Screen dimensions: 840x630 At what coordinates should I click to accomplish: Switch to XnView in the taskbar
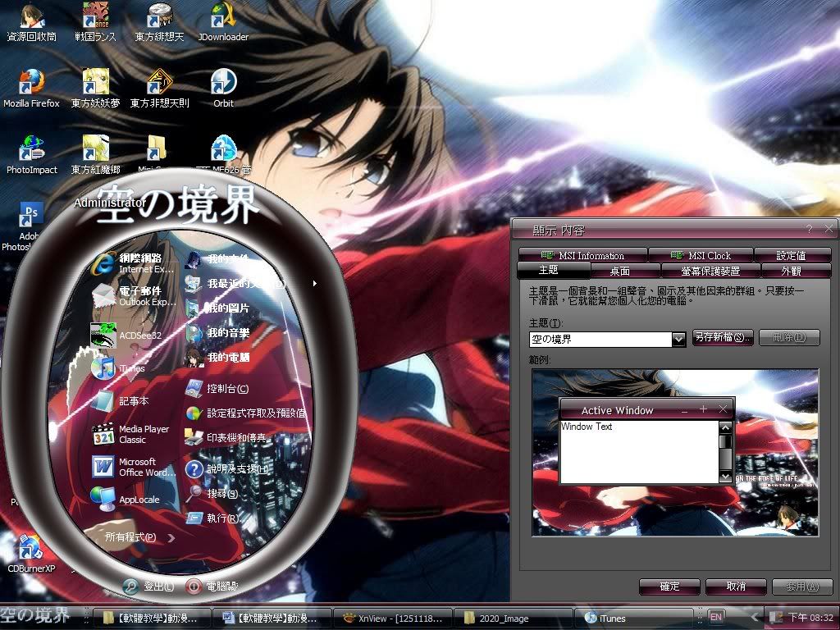pos(392,619)
